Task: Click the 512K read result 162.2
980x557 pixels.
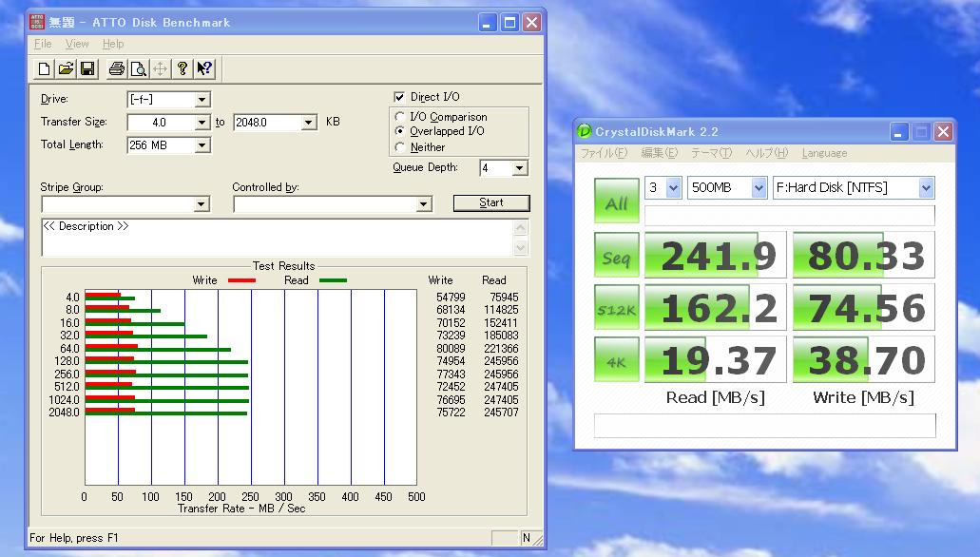Action: pyautogui.click(x=716, y=308)
